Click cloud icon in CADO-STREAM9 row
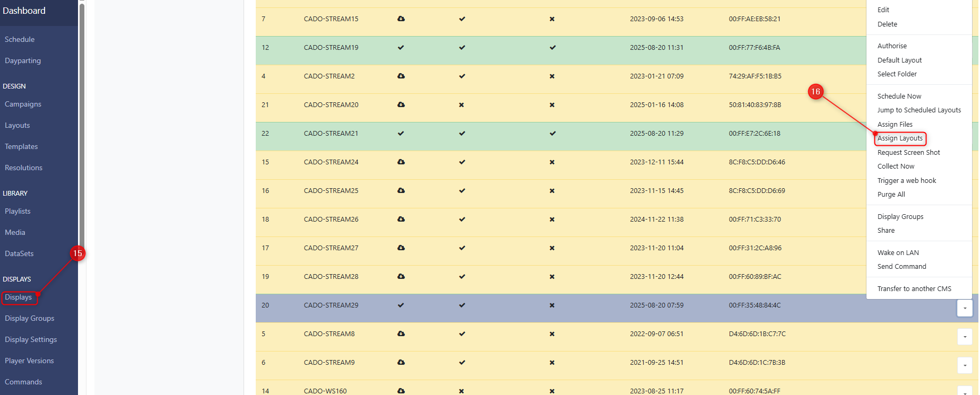 point(401,362)
